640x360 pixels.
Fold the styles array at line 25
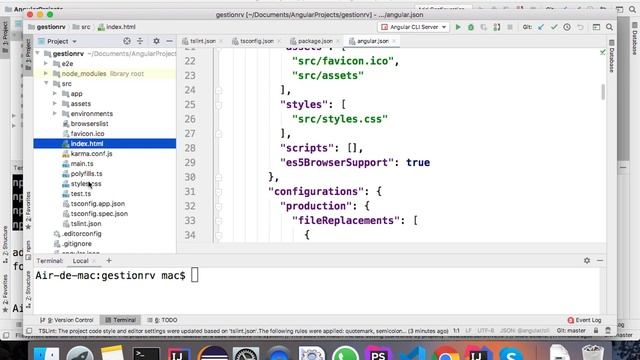point(219,105)
